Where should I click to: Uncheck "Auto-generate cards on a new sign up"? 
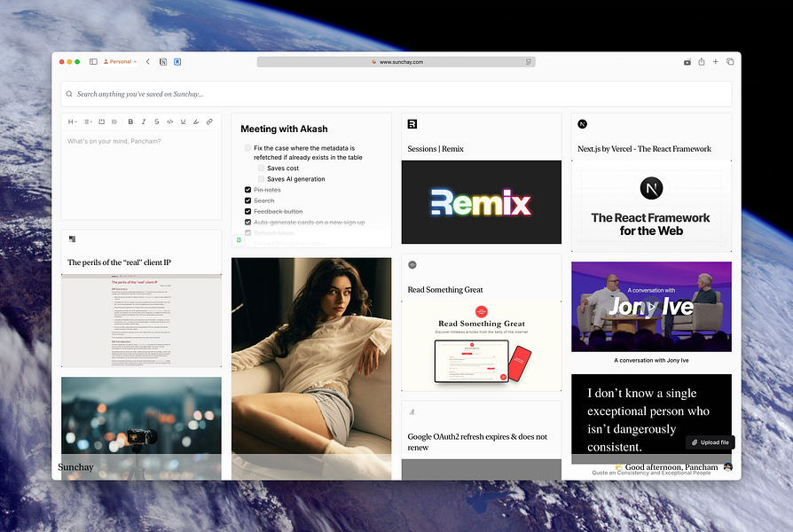tap(247, 222)
